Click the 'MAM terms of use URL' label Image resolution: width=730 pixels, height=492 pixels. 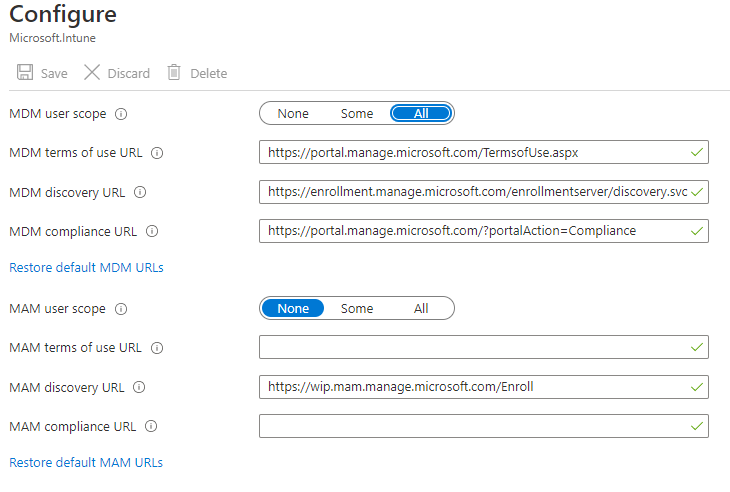75,348
